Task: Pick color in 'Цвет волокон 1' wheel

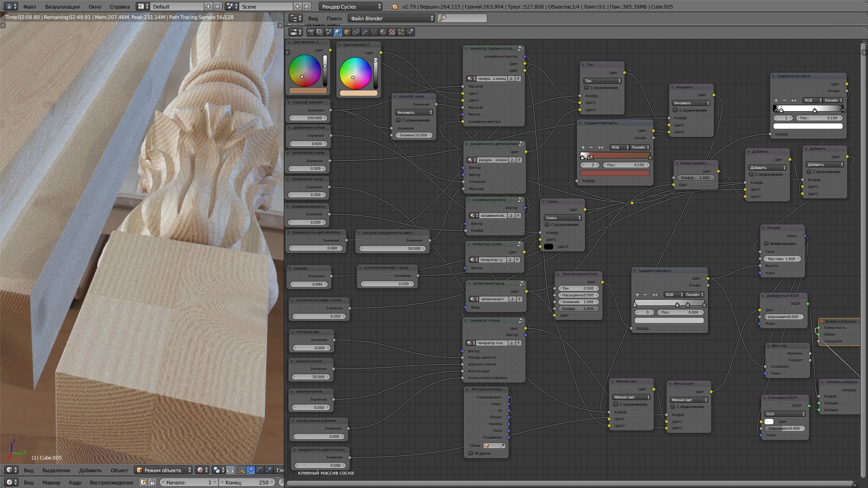Action: (305, 70)
